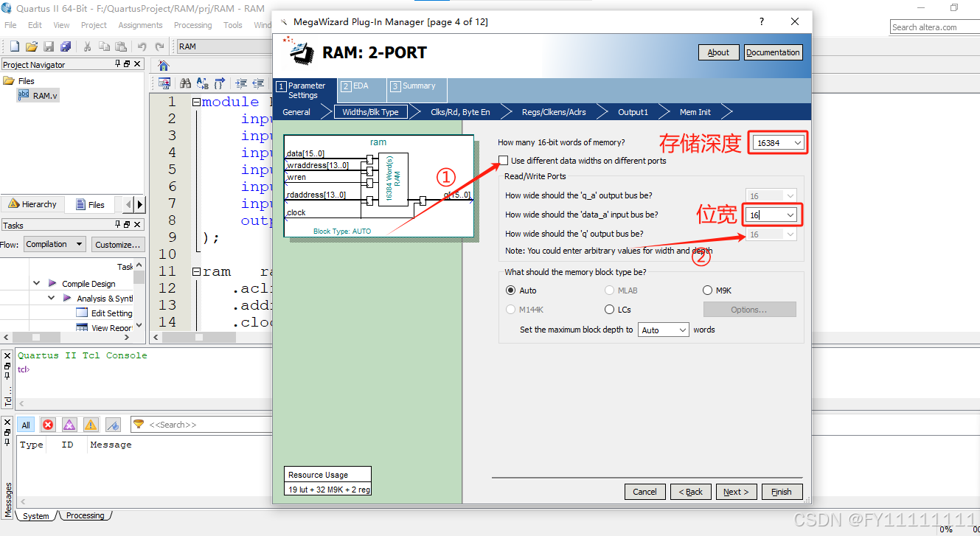Click the Cut scissors icon
Screen dimensions: 980x536
click(x=87, y=46)
